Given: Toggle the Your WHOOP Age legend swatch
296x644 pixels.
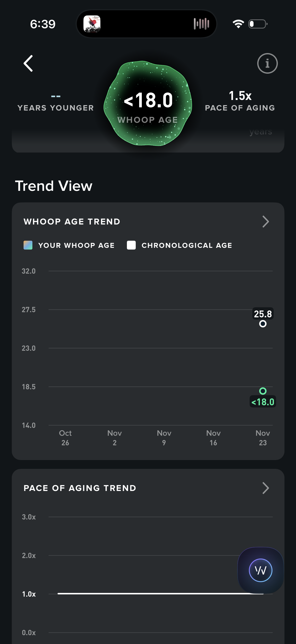Looking at the screenshot, I should click(x=28, y=245).
